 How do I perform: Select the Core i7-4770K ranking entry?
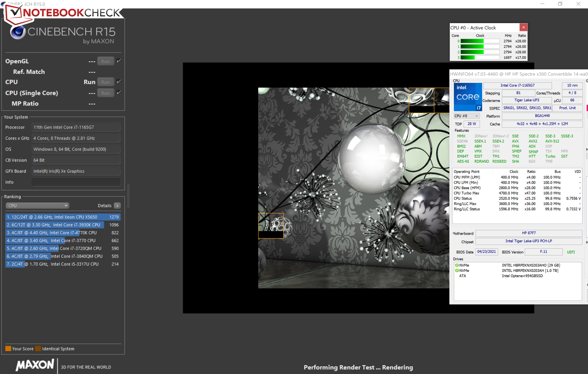tap(62, 233)
